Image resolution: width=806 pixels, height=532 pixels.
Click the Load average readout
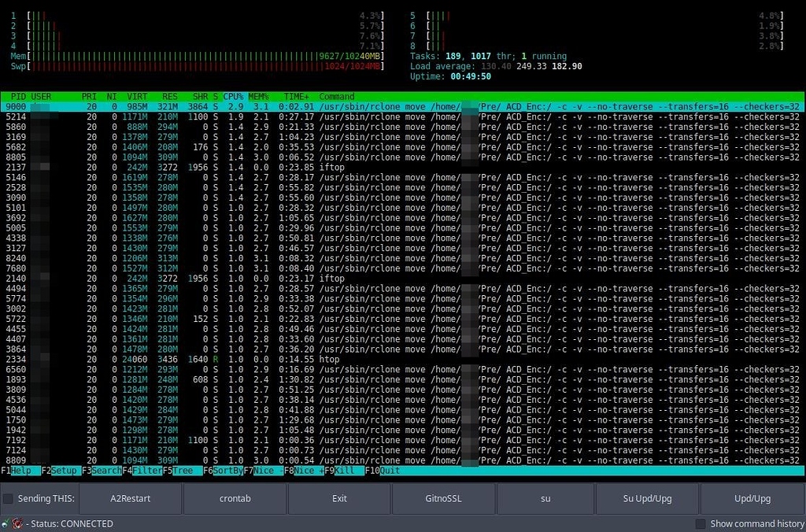[x=496, y=66]
